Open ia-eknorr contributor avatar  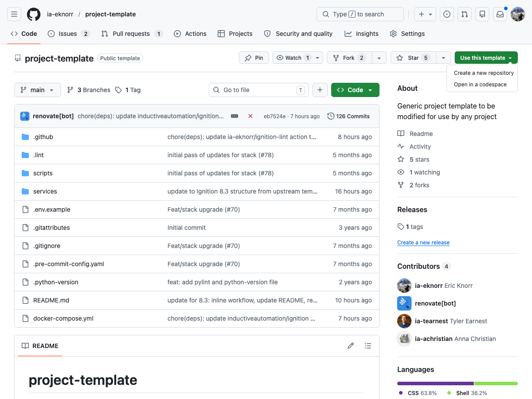(404, 286)
